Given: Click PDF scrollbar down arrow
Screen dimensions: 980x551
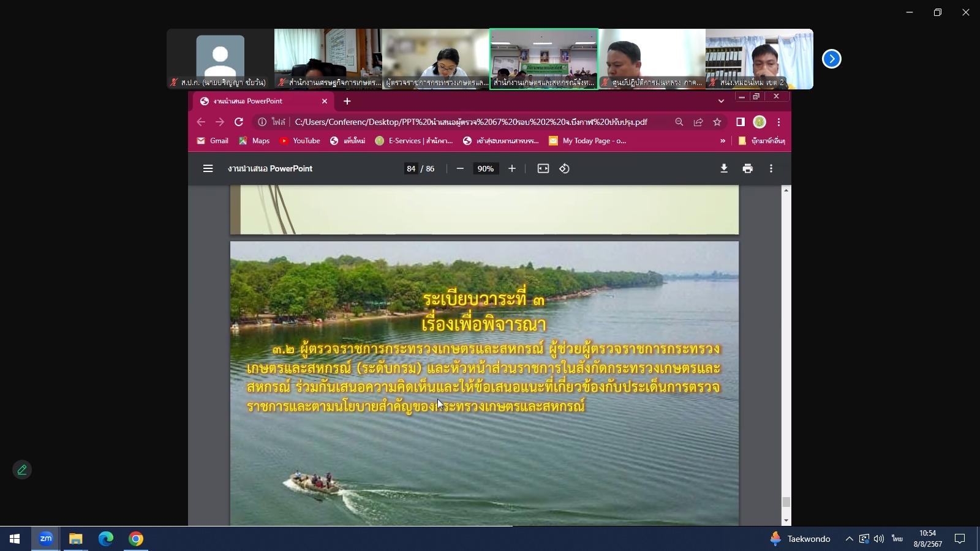Looking at the screenshot, I should tap(786, 521).
